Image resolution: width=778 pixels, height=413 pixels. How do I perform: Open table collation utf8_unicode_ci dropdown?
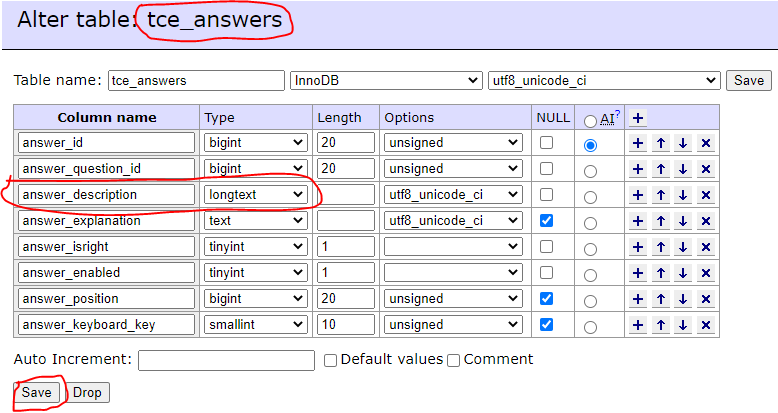pyautogui.click(x=604, y=80)
